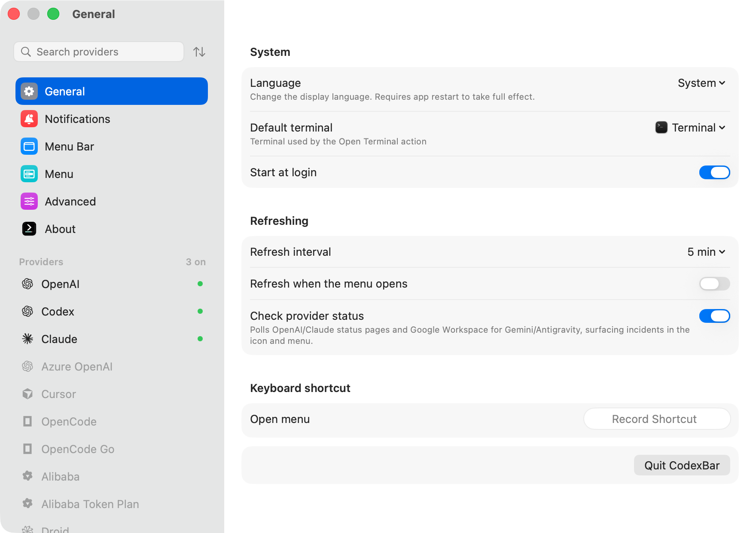Click the black About icon

coord(29,229)
